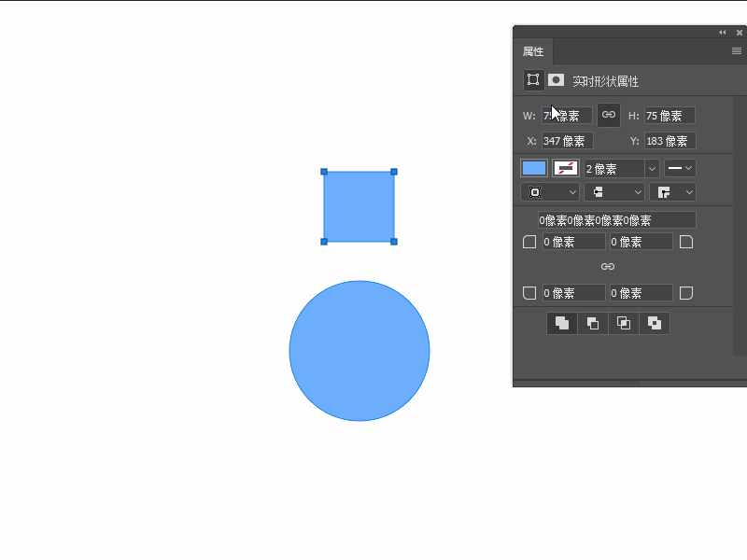The height and width of the screenshot is (560, 747).
Task: Click the combine shapes icon
Action: [x=562, y=323]
